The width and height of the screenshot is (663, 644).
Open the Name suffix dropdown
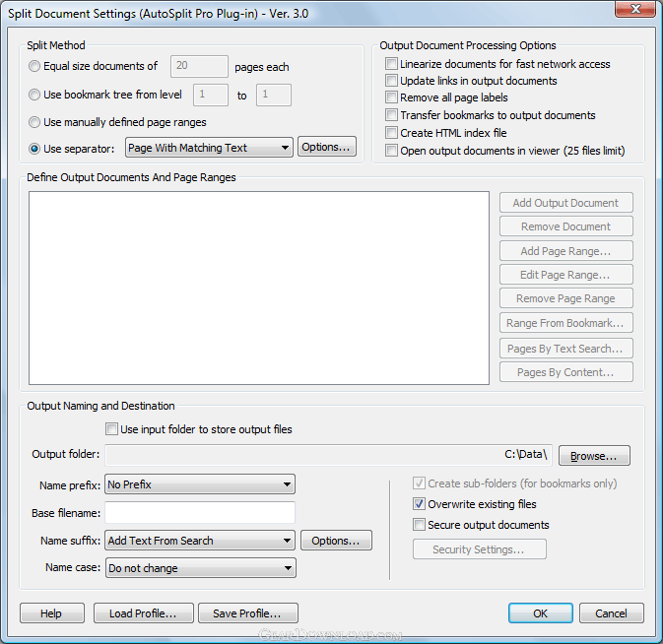[x=200, y=541]
